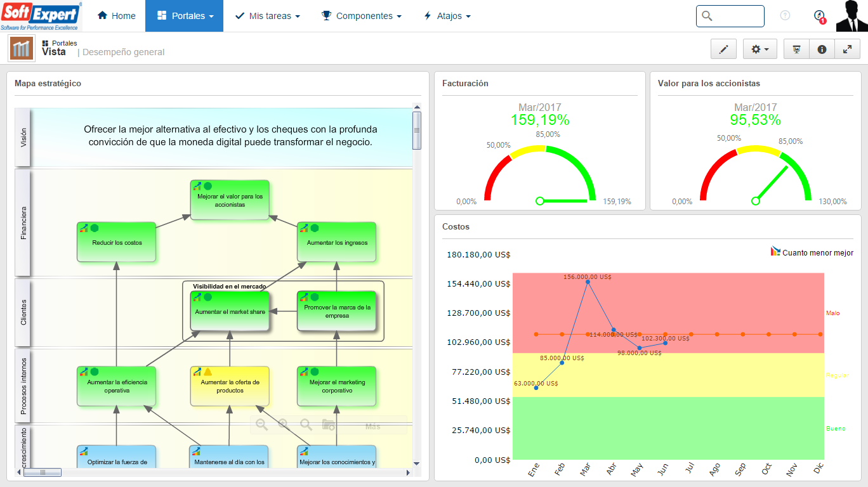The height and width of the screenshot is (487, 868).
Task: Select the Aumentar la oferta de productos box
Action: pyautogui.click(x=230, y=386)
